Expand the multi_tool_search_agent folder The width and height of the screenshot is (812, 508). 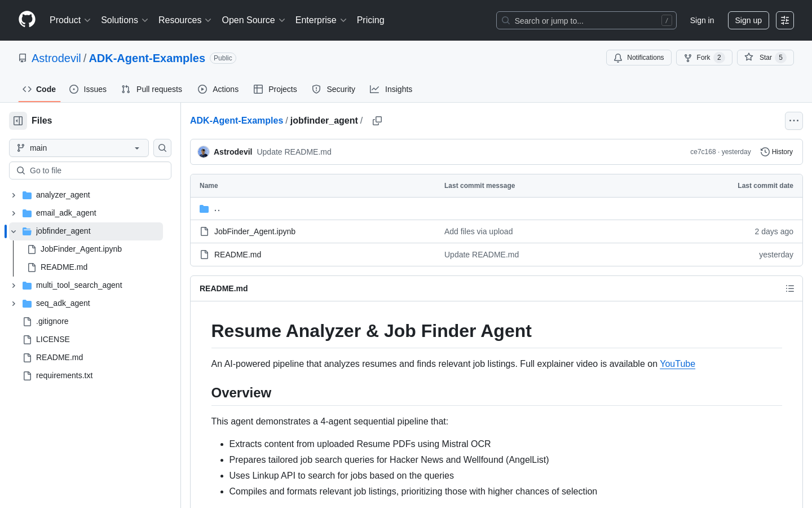14,285
